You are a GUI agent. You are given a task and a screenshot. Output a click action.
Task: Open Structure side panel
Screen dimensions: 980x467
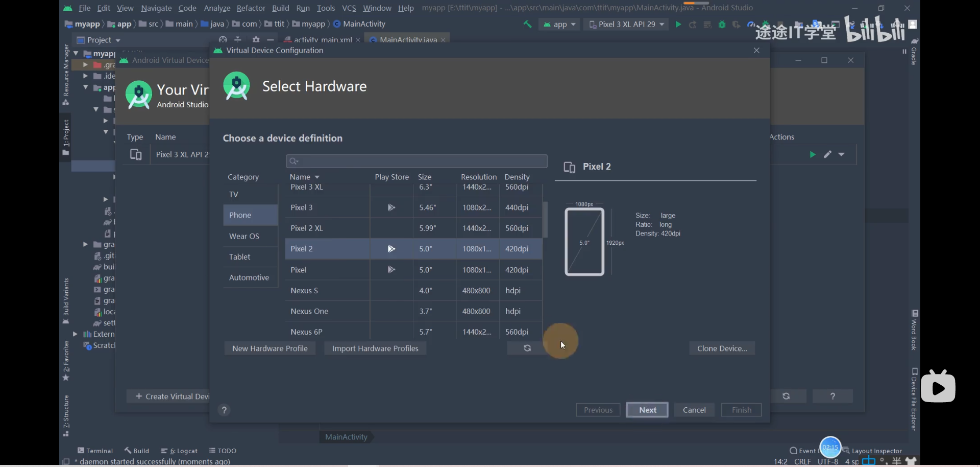(66, 415)
